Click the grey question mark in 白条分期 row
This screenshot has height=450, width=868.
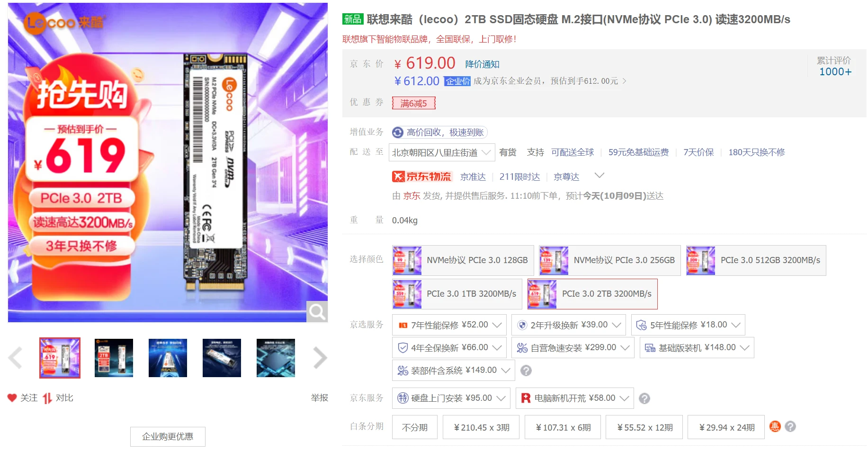pyautogui.click(x=790, y=427)
